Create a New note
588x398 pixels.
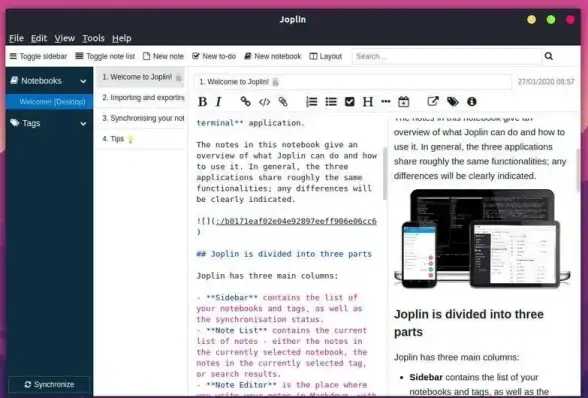pos(163,56)
